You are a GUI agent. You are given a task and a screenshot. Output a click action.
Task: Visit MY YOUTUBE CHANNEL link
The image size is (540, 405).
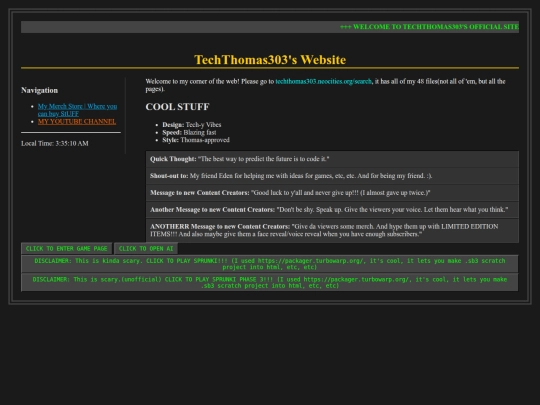click(77, 122)
